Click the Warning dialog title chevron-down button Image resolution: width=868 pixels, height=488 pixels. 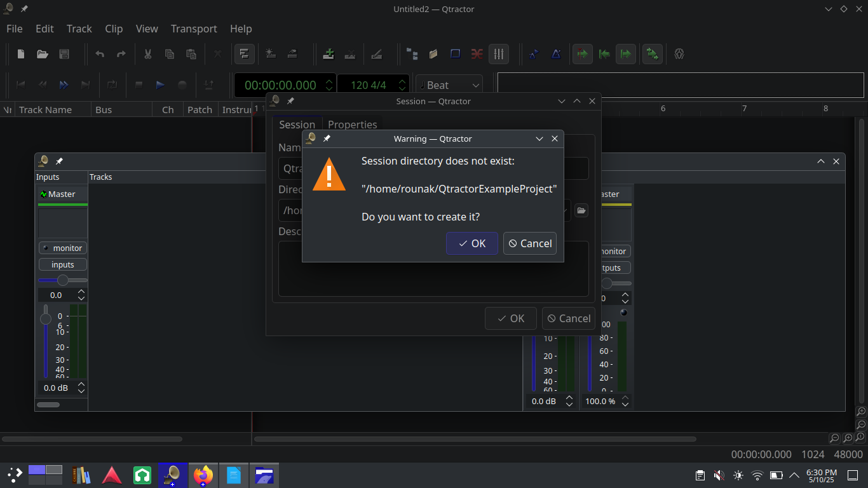pos(539,139)
